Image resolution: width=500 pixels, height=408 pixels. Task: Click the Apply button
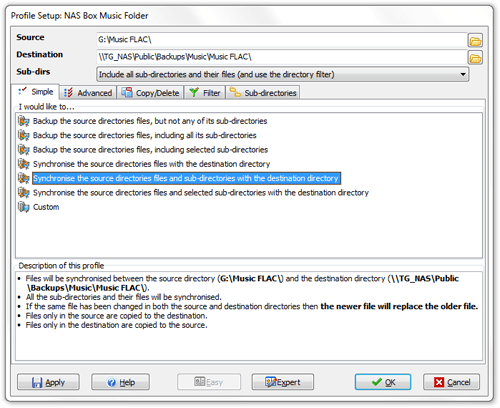click(48, 382)
